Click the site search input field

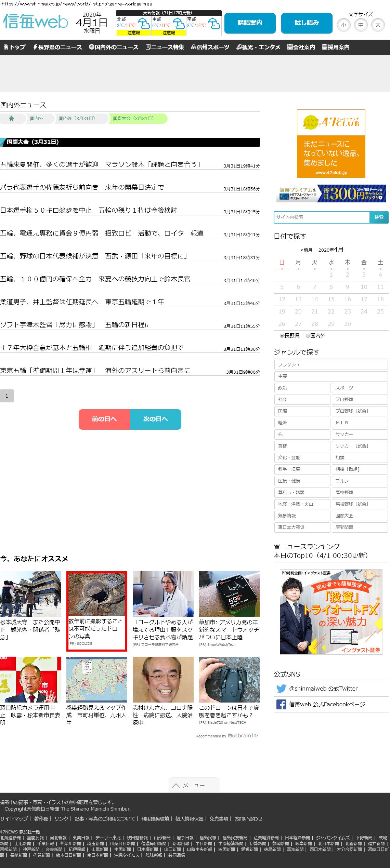pyautogui.click(x=322, y=217)
